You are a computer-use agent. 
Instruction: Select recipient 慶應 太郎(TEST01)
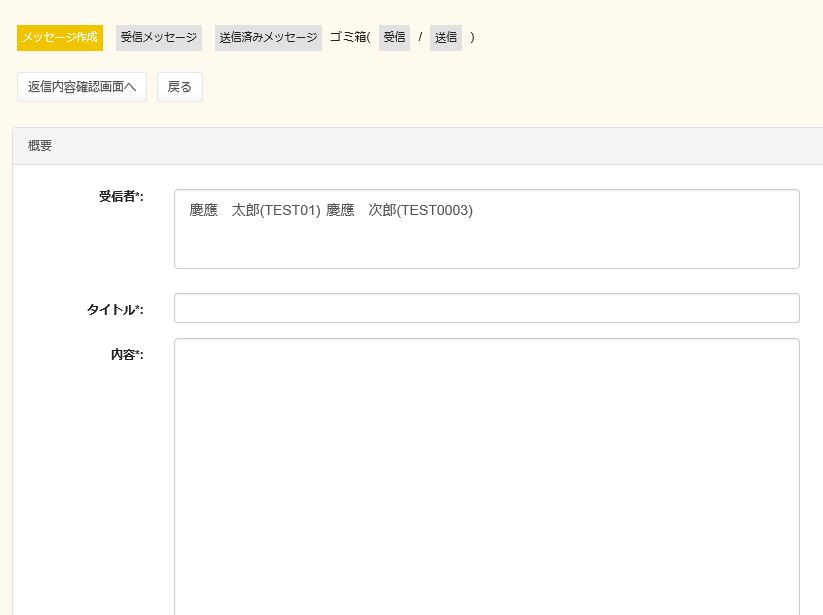(x=255, y=211)
